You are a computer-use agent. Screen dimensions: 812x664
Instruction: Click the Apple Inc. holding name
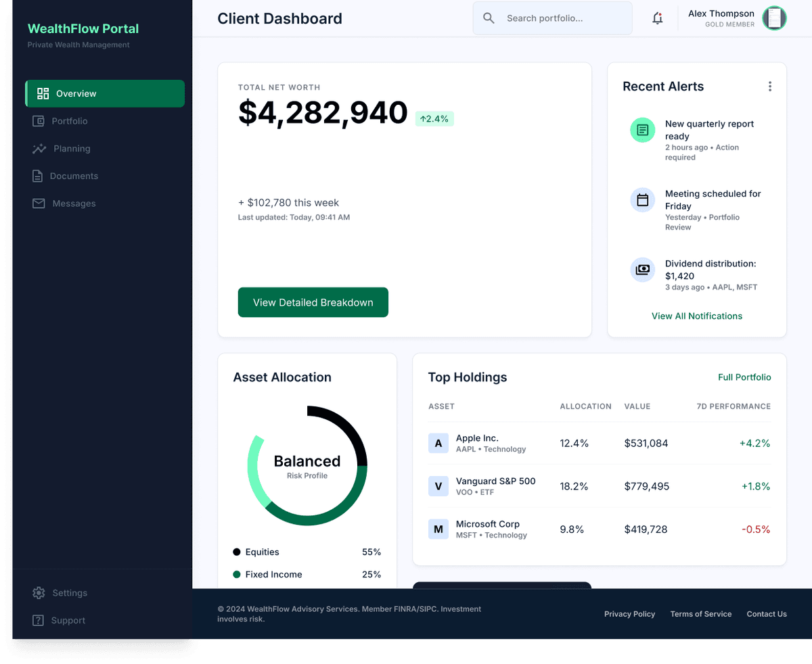tap(477, 438)
